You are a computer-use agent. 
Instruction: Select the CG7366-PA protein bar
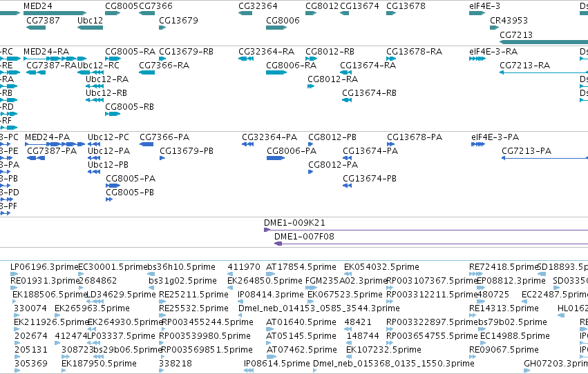click(146, 144)
